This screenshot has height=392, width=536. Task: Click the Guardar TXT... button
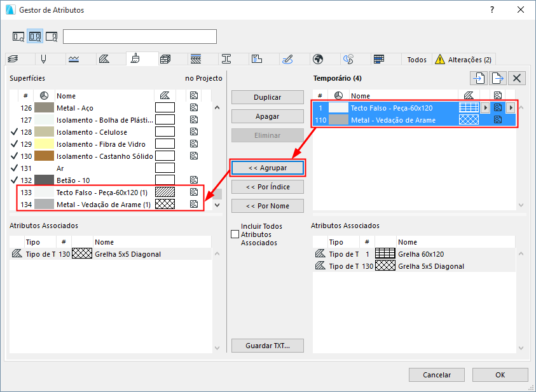(x=267, y=346)
